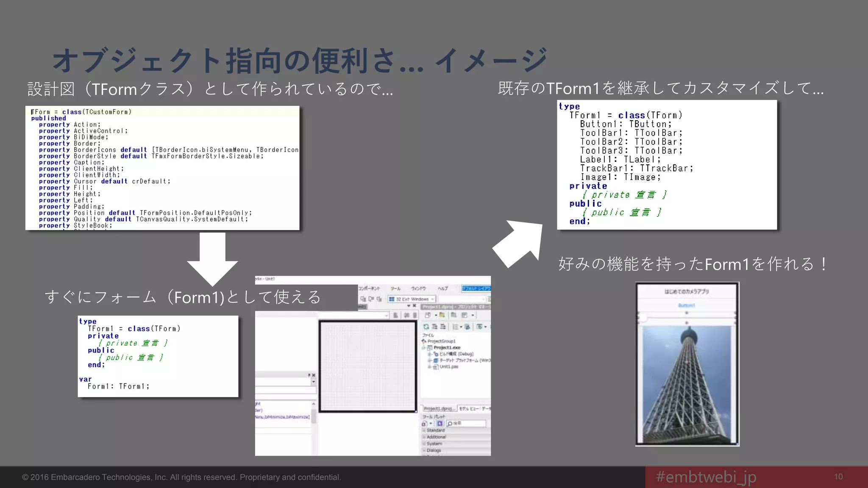
Task: Open the ヘルプ (Help) menu
Action: click(442, 288)
